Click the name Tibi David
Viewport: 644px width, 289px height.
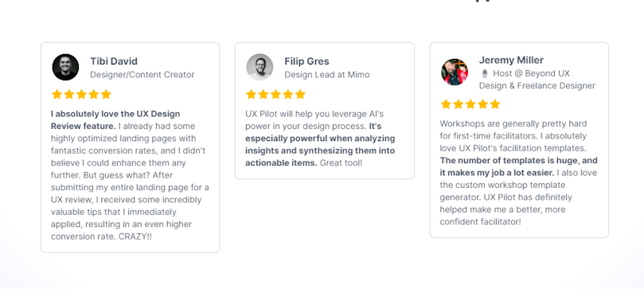(114, 61)
